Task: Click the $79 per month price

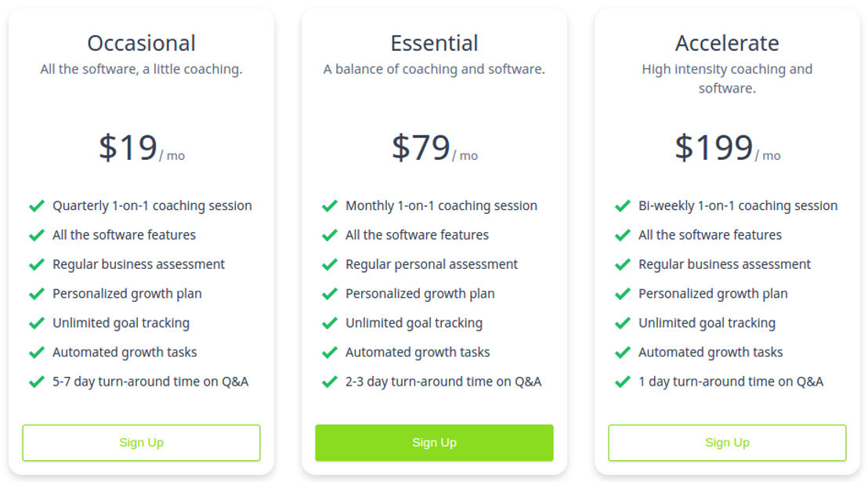Action: (x=435, y=148)
